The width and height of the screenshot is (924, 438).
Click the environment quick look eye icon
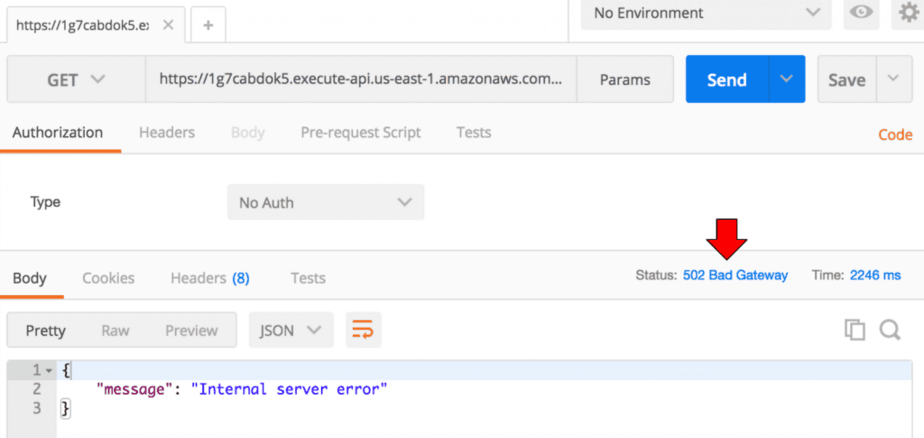pyautogui.click(x=859, y=13)
